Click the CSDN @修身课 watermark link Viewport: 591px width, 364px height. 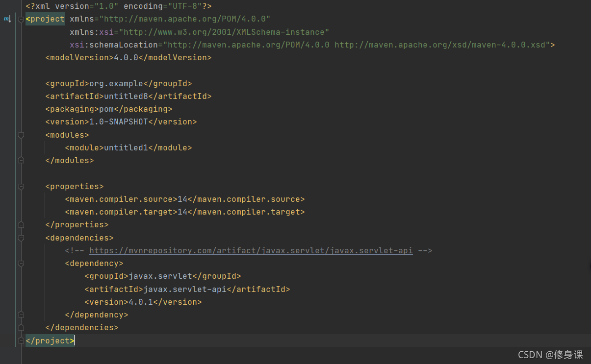tap(550, 355)
